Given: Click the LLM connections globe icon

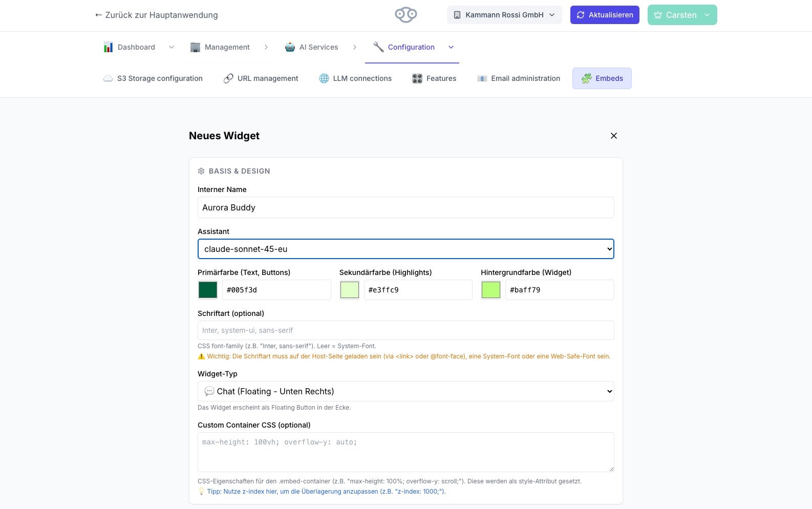Looking at the screenshot, I should [324, 78].
